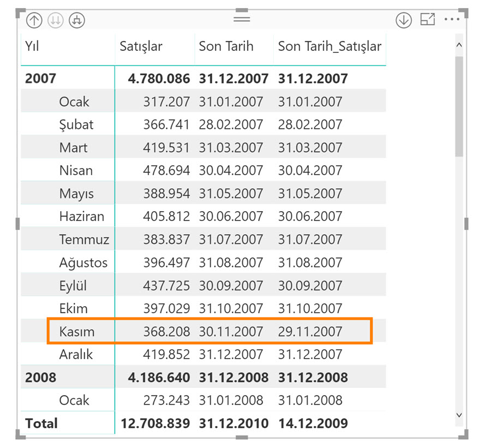This screenshot has height=448, width=491.
Task: Select the Kasım month row
Action: pyautogui.click(x=203, y=331)
